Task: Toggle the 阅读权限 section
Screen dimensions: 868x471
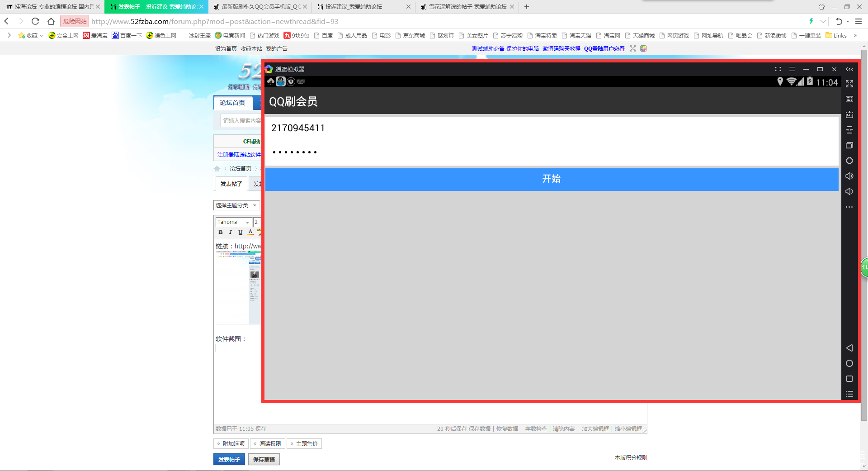Action: click(x=268, y=444)
